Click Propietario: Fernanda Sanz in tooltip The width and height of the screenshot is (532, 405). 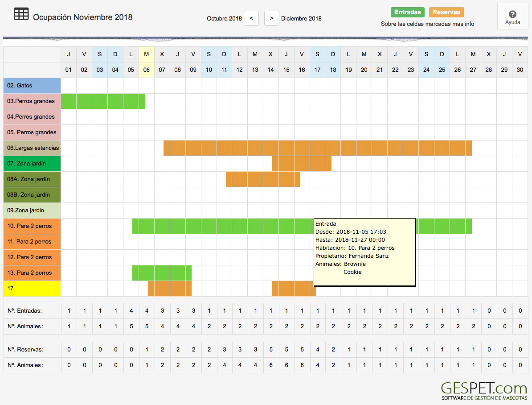(x=352, y=256)
